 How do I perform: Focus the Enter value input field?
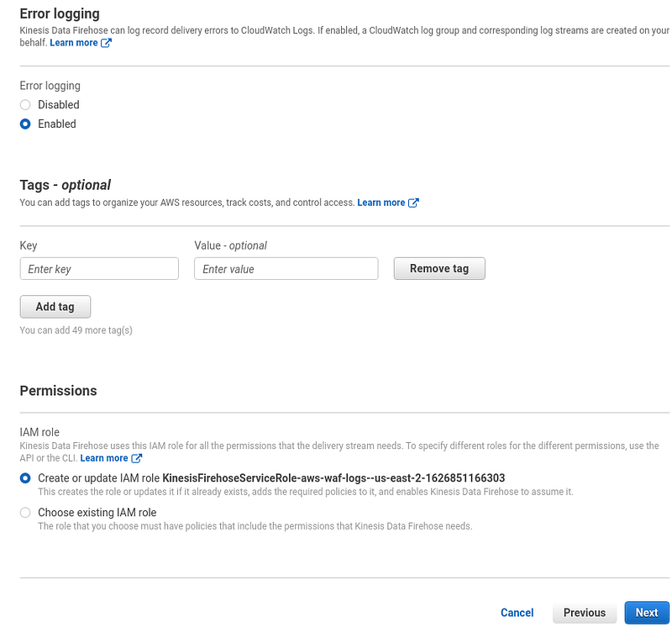pos(286,269)
